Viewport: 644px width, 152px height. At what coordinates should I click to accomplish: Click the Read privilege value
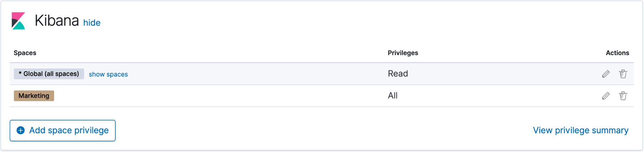coord(398,74)
